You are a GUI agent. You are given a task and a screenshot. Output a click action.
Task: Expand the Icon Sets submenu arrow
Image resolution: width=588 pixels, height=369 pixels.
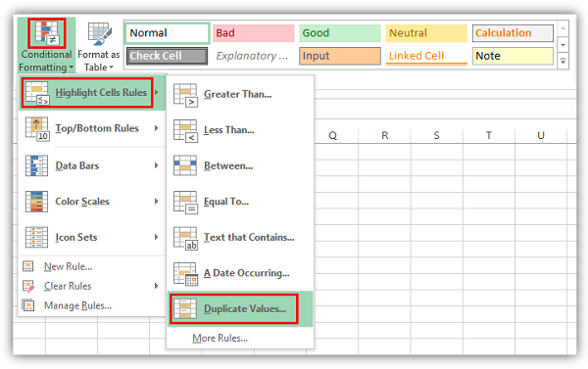point(157,237)
